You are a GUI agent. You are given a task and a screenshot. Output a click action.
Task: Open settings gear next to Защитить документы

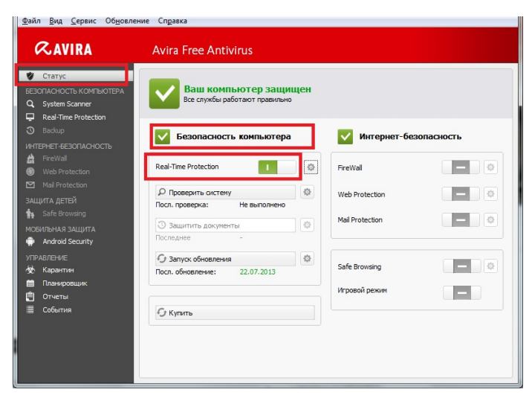click(x=307, y=225)
